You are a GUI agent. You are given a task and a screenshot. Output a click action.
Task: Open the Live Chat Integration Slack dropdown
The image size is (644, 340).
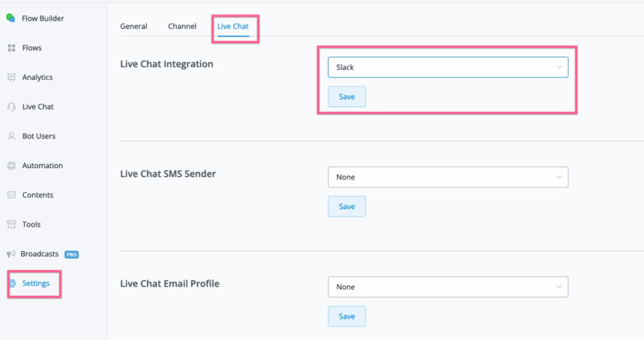[x=448, y=67]
